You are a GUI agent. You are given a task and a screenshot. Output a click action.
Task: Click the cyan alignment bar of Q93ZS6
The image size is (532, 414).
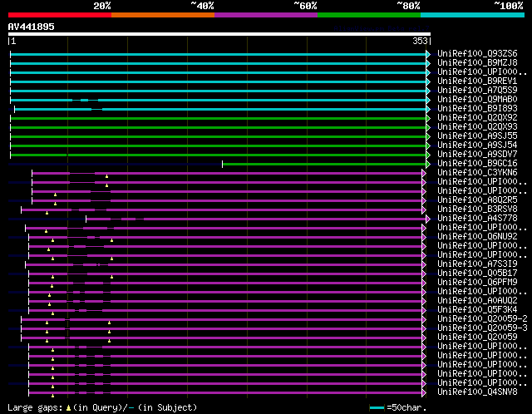[x=218, y=54]
